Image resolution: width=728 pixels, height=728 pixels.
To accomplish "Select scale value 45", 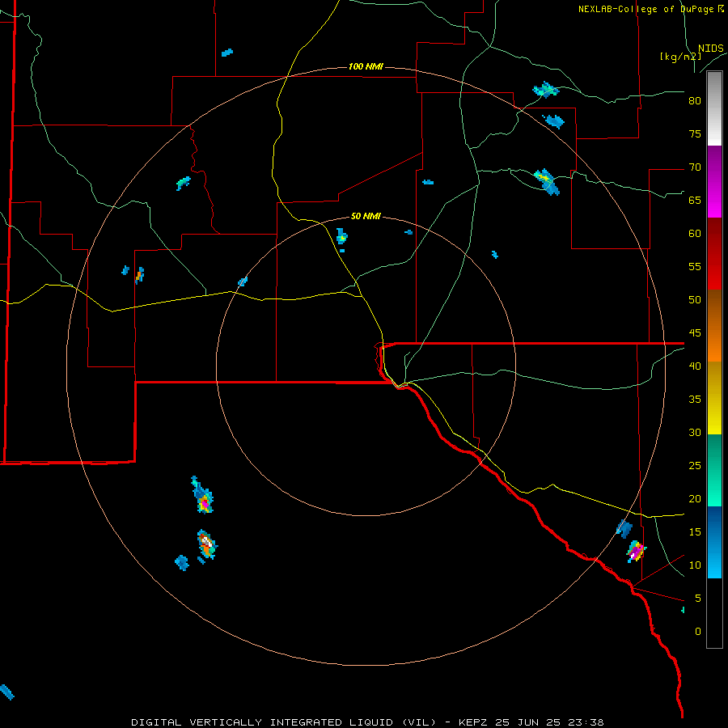I will (x=695, y=333).
